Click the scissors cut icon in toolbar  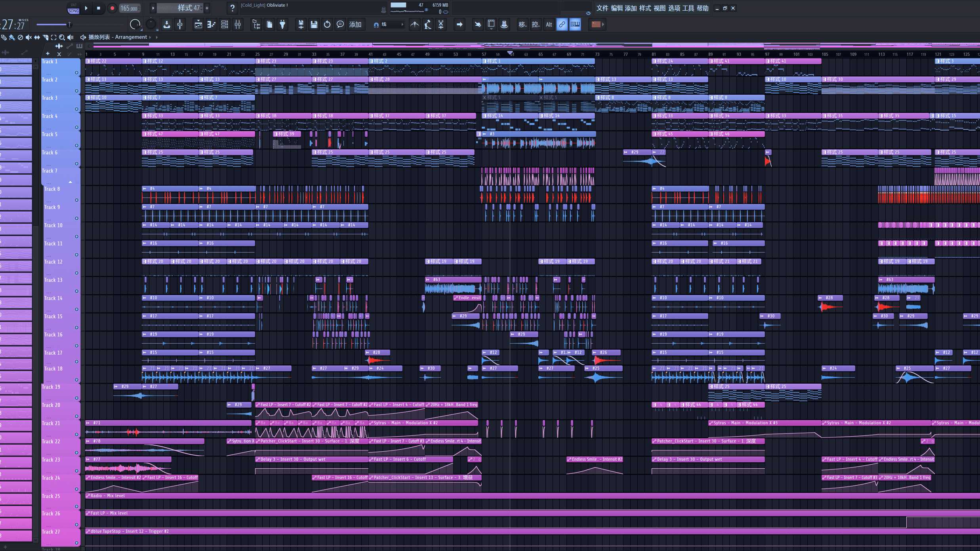(440, 25)
